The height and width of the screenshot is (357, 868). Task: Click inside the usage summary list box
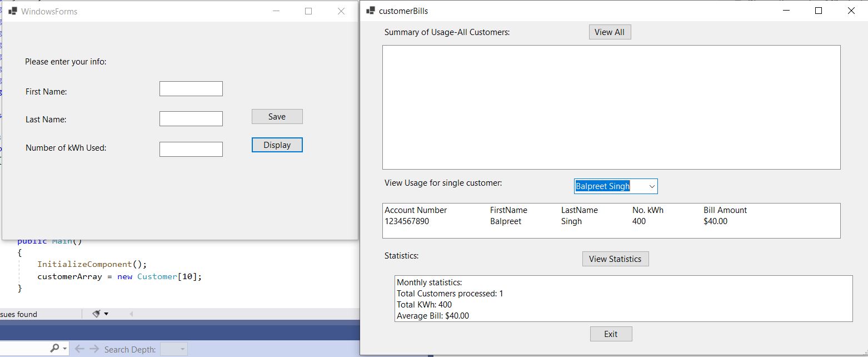click(x=611, y=107)
